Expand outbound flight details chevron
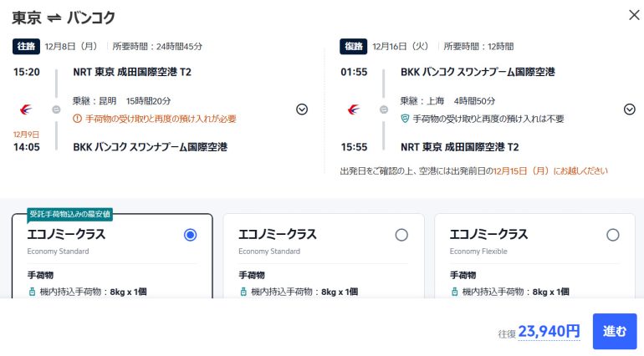 (x=302, y=109)
